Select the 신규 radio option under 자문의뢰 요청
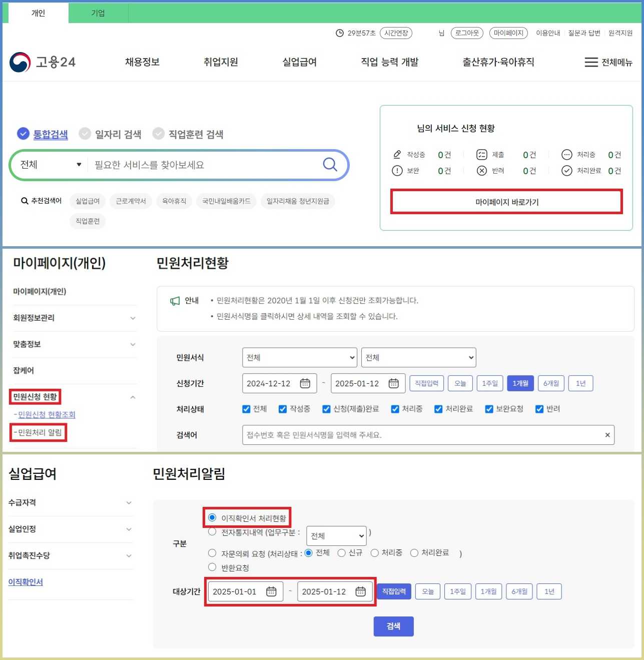The width and height of the screenshot is (644, 660). pyautogui.click(x=342, y=553)
